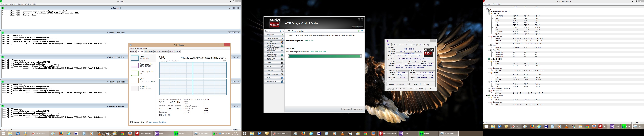Click the Prime95 icon in Main thread title bar
644x136 pixels.
click(x=3, y=8)
